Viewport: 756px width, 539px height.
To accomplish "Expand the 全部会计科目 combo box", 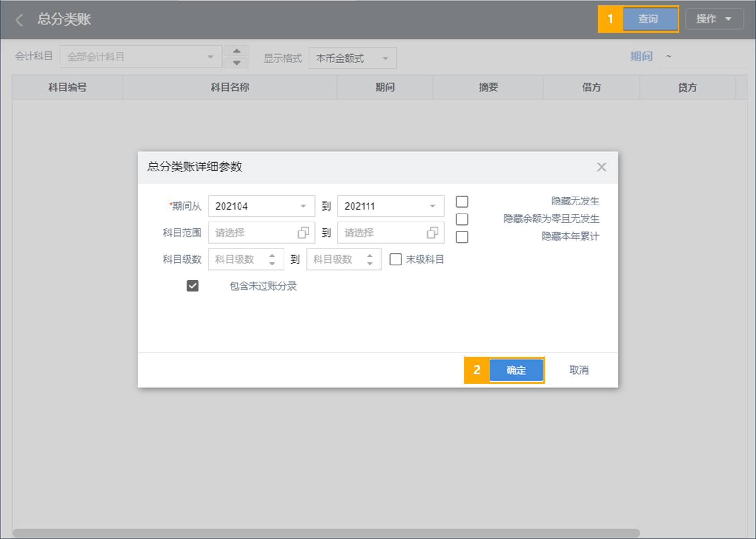I will pyautogui.click(x=141, y=57).
